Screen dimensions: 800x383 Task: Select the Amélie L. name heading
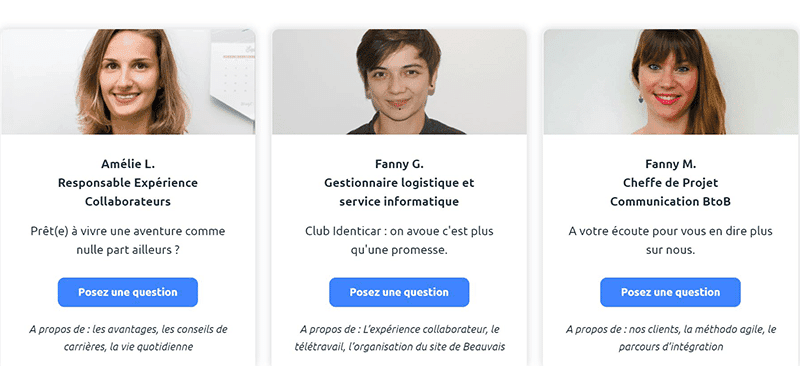(x=128, y=164)
